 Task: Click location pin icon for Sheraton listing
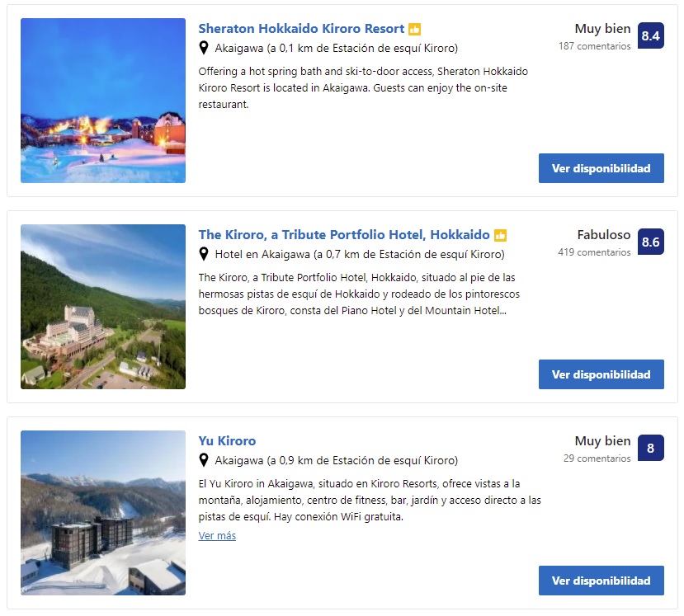(204, 48)
